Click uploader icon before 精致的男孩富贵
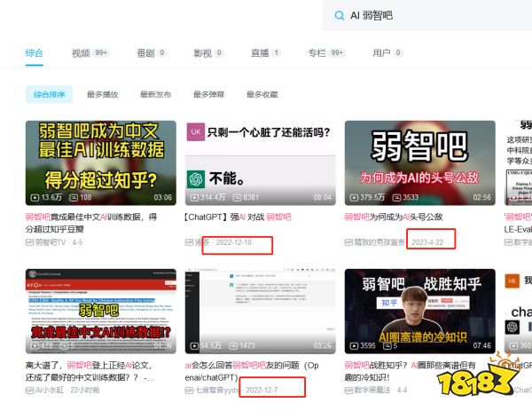This screenshot has width=532, height=411. click(348, 242)
